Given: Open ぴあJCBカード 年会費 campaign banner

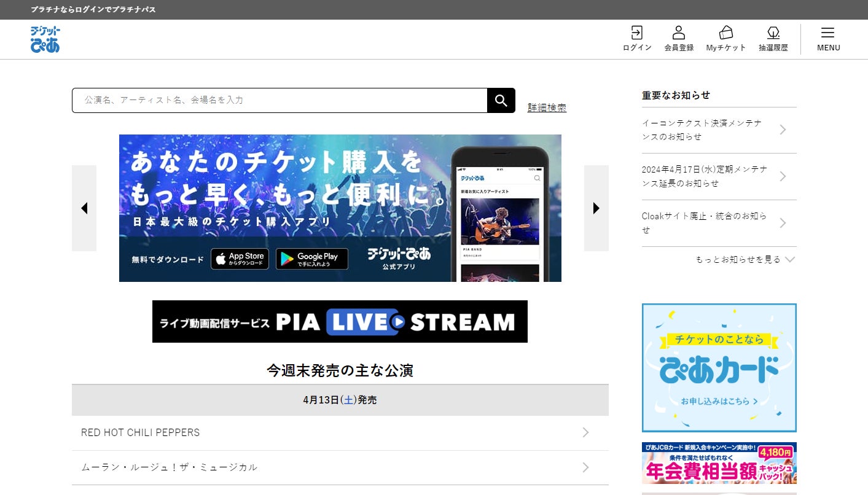Looking at the screenshot, I should [719, 463].
